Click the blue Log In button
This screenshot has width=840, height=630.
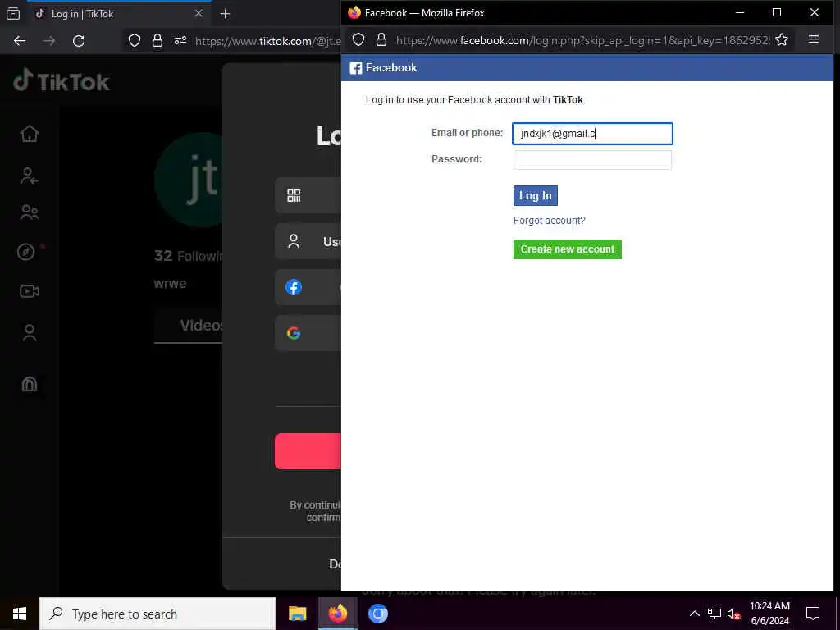(x=535, y=195)
